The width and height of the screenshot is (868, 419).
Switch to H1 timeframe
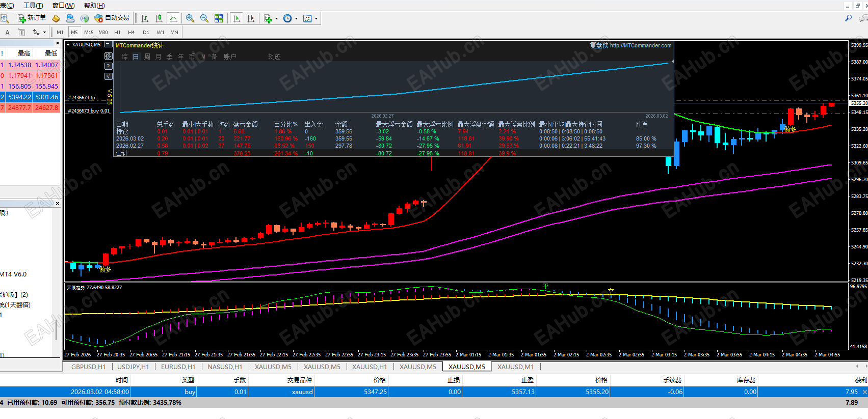coord(117,32)
